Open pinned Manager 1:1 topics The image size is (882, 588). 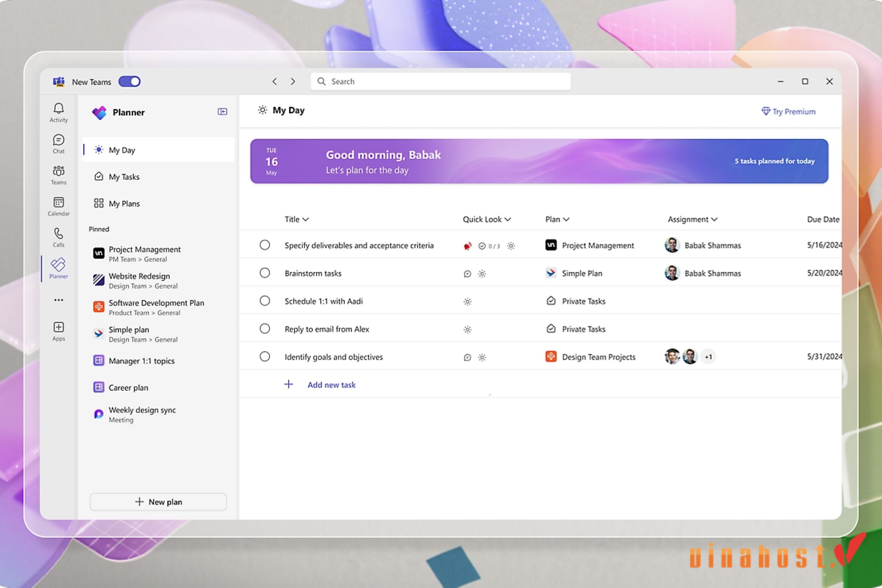pos(159,361)
